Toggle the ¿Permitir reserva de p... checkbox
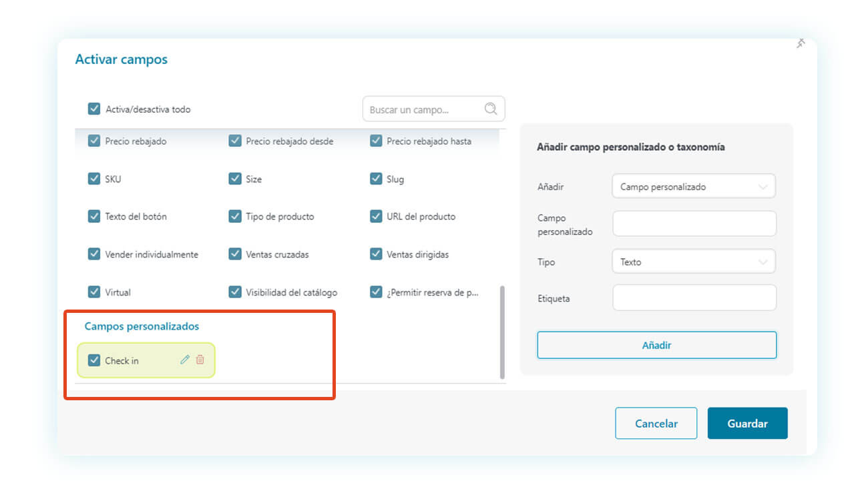 pyautogui.click(x=376, y=292)
